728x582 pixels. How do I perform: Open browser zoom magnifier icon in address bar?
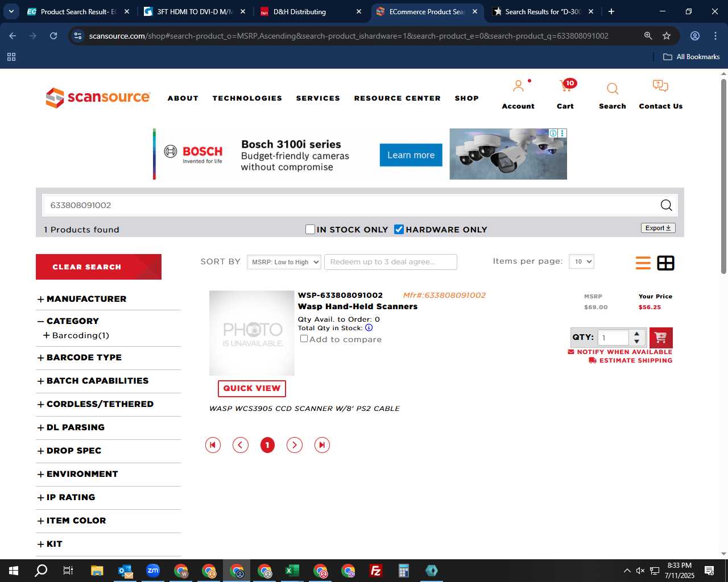click(648, 36)
